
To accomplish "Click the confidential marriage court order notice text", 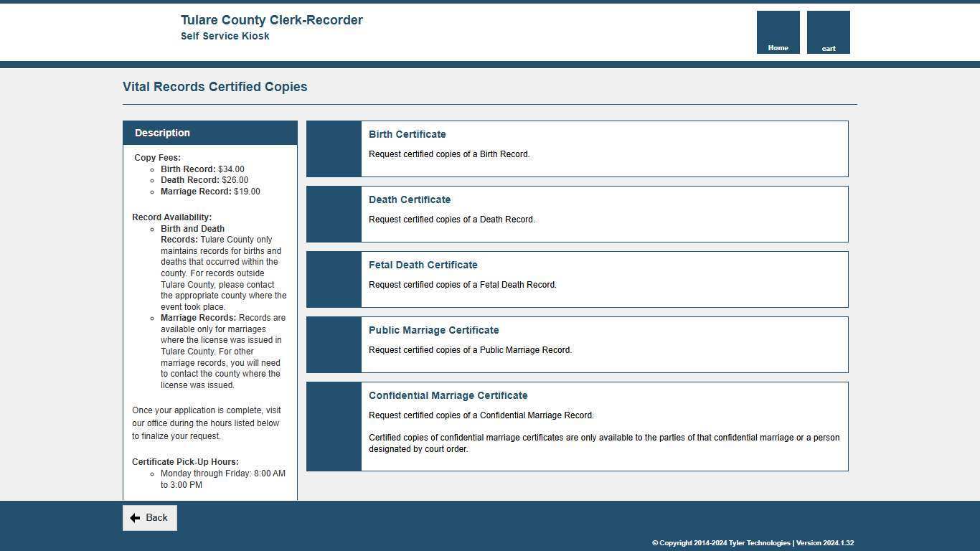I will point(603,443).
